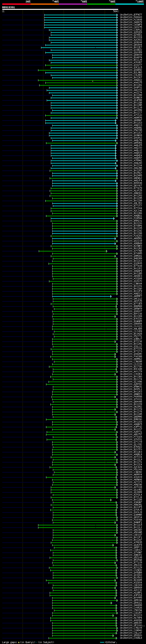Select label UniRef100_B1A974
146x644 pixels.
click(x=131, y=58)
